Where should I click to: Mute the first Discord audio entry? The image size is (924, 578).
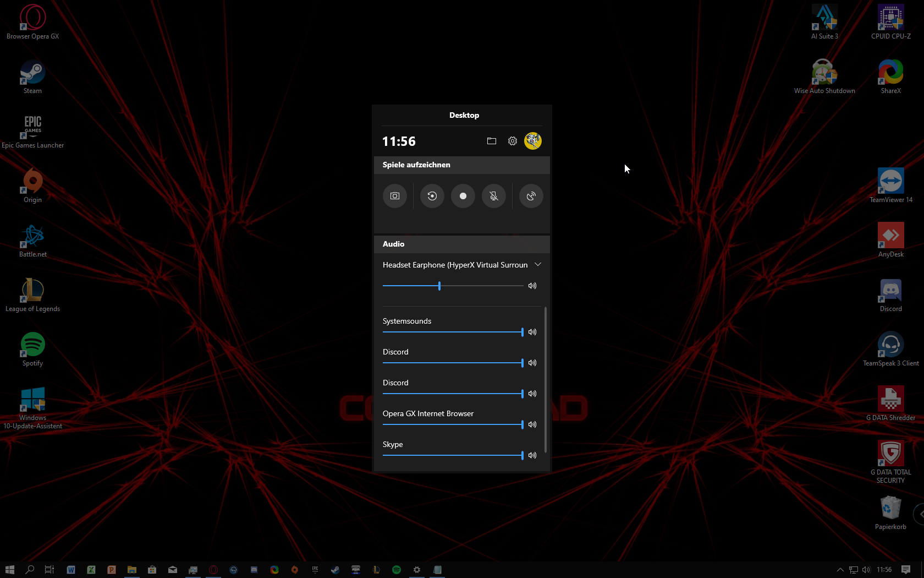pos(532,363)
